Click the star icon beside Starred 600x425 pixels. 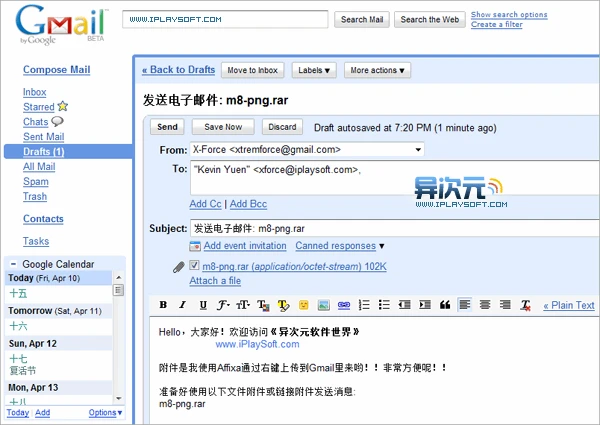tap(62, 106)
